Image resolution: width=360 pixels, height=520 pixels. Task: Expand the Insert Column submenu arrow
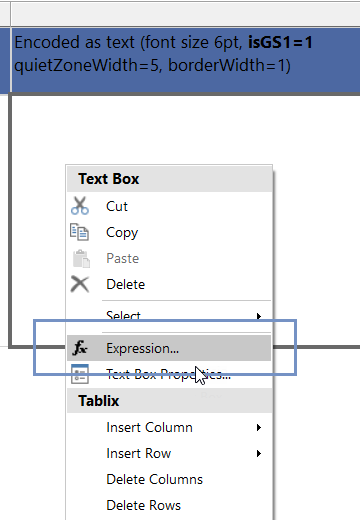(259, 427)
